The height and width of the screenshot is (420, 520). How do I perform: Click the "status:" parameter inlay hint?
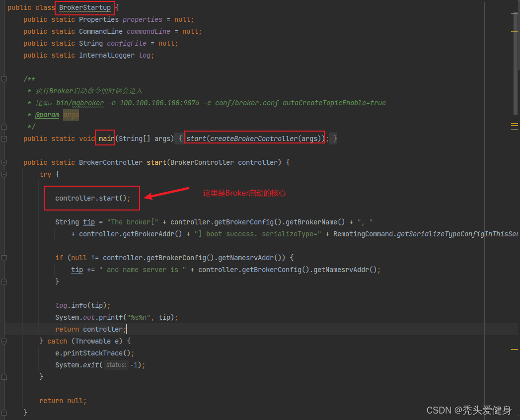click(x=116, y=365)
